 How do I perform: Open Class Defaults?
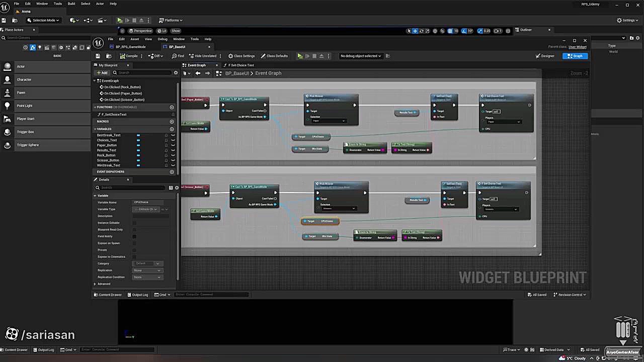[x=274, y=56]
